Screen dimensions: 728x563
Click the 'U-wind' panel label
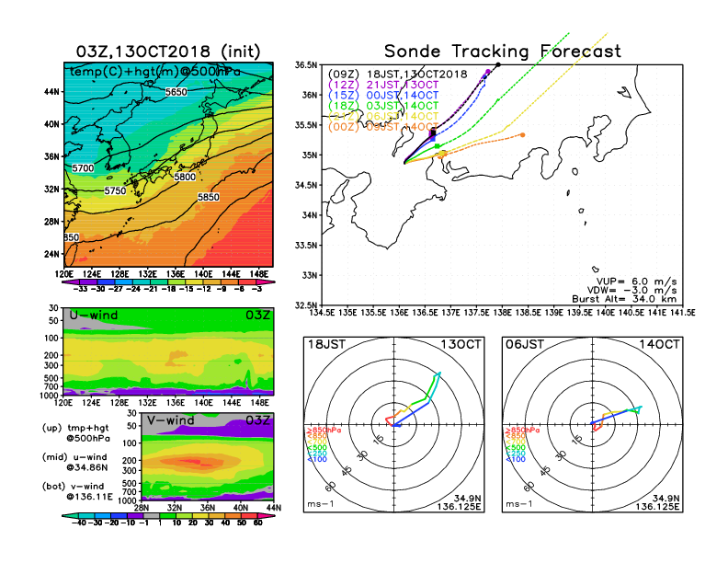94,315
